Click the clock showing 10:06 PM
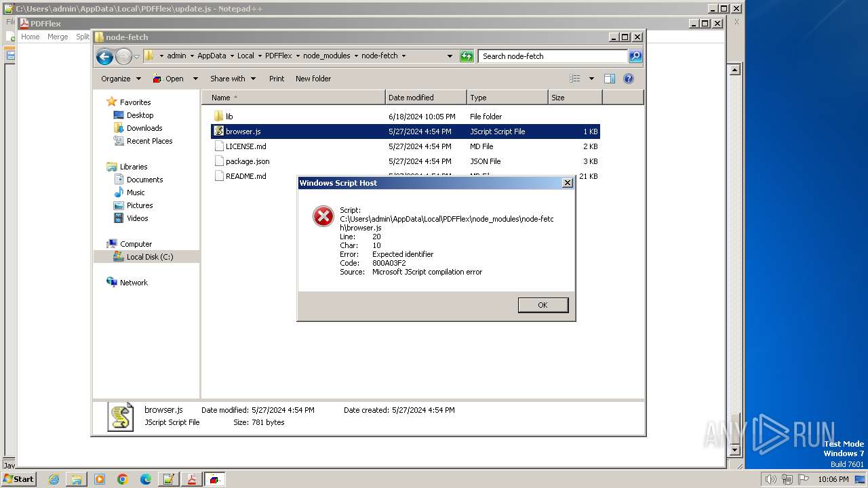 833,479
